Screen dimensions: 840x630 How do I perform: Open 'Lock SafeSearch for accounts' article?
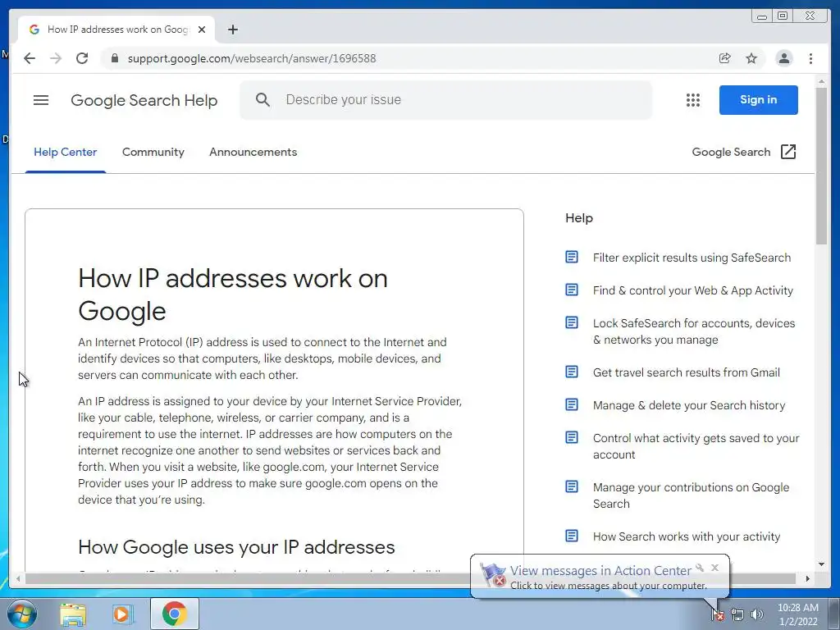click(x=694, y=331)
